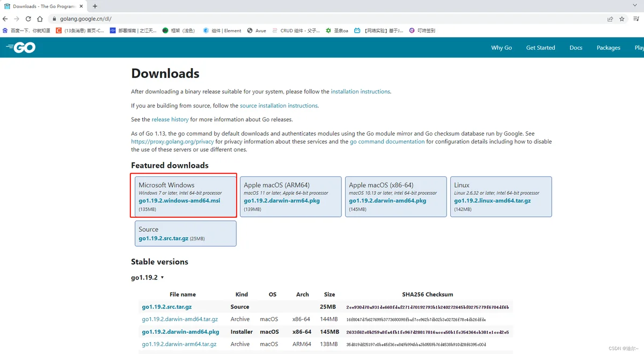Open the Packages nav item

(608, 48)
